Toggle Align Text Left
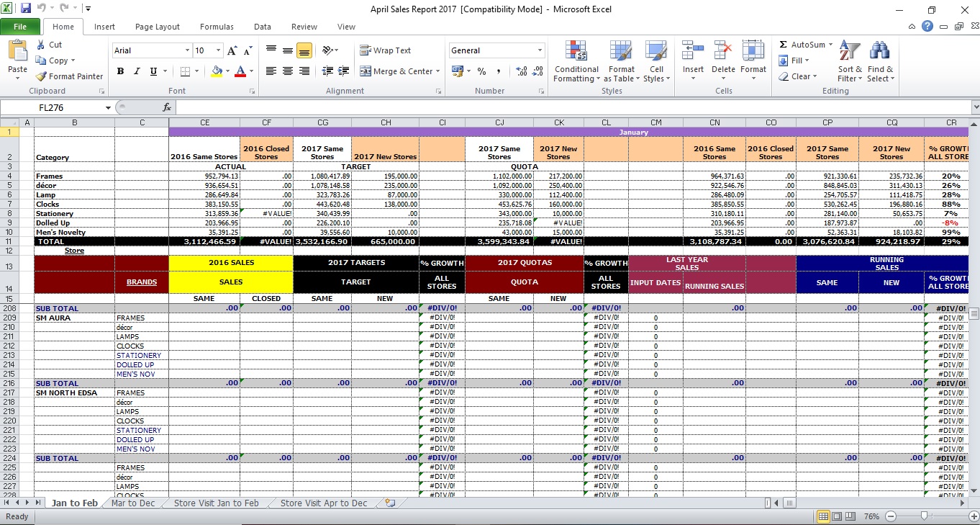 click(271, 71)
